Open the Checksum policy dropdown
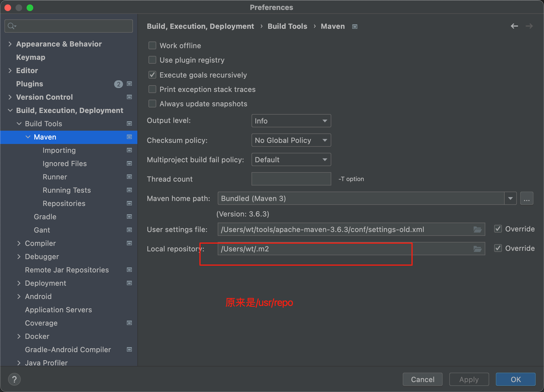544x392 pixels. tap(291, 140)
